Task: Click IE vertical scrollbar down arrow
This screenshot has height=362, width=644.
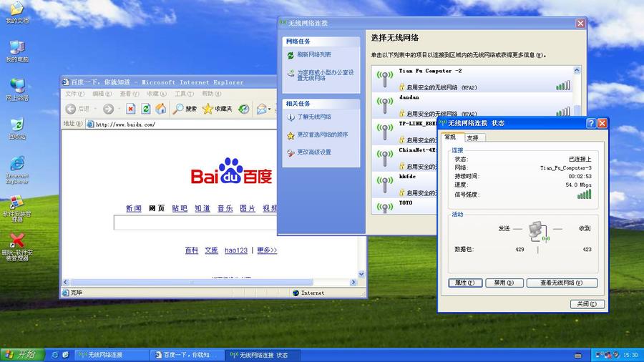Action: [x=361, y=274]
